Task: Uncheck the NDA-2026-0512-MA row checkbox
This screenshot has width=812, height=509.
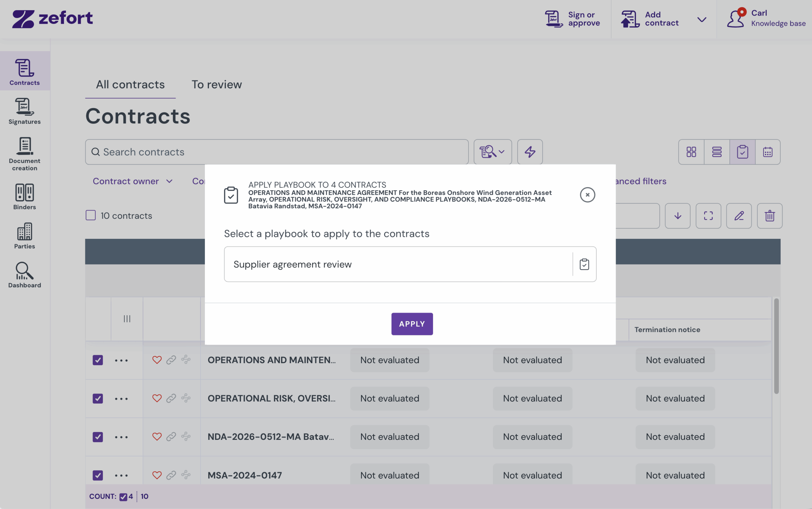Action: pyautogui.click(x=98, y=437)
